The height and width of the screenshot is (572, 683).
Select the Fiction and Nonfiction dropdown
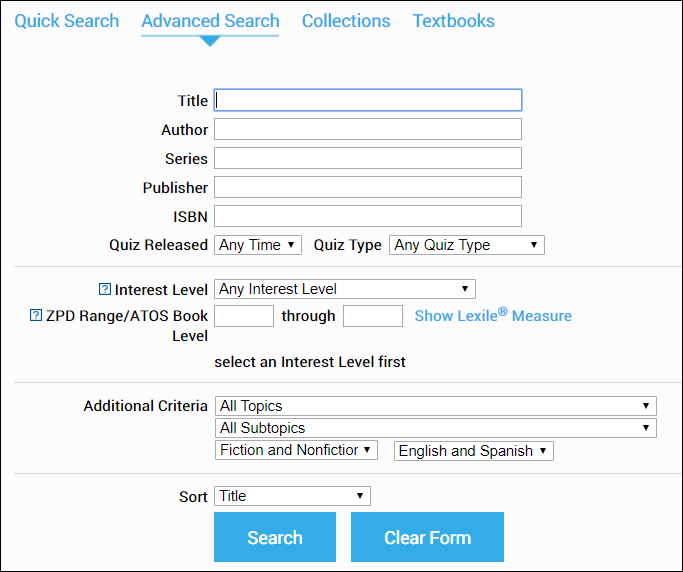[296, 450]
